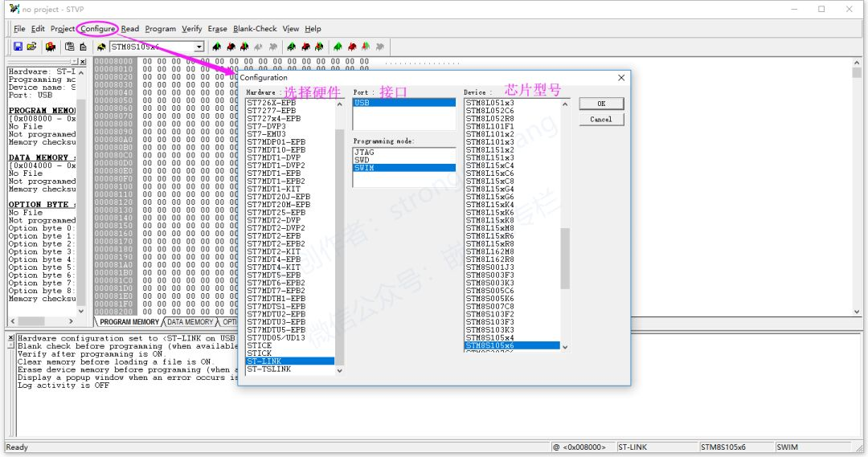Click the OK button in Configuration dialog
The width and height of the screenshot is (868, 457).
601,104
